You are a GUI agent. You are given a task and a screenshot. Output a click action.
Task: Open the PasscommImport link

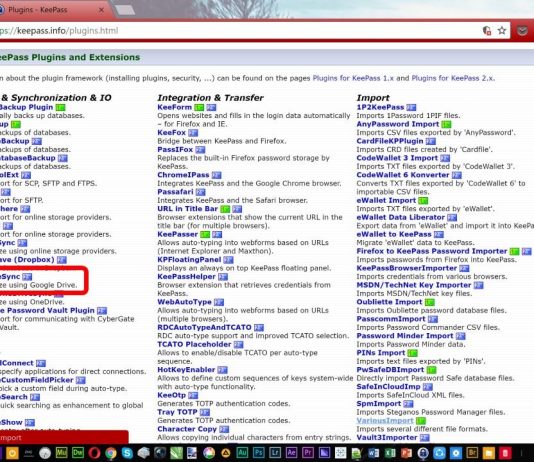(x=391, y=319)
